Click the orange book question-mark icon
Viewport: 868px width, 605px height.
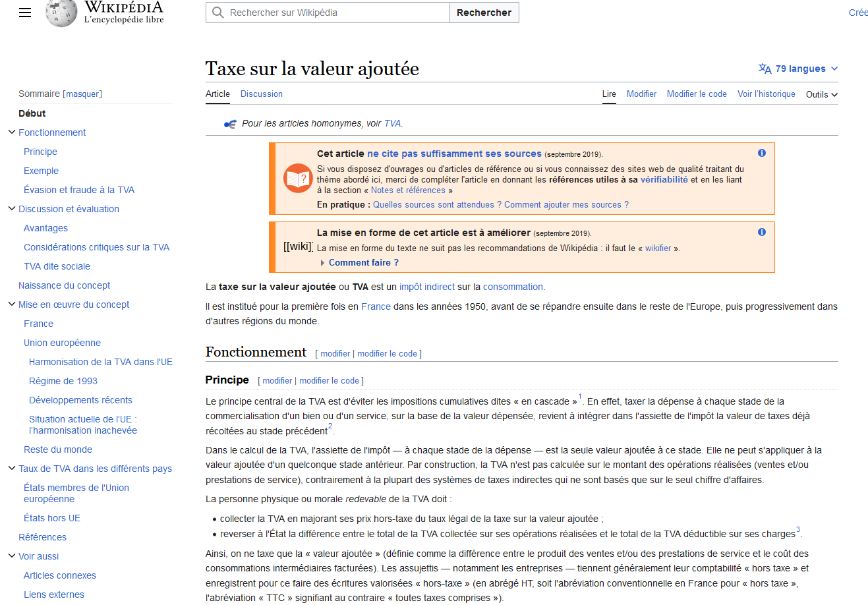(x=297, y=178)
